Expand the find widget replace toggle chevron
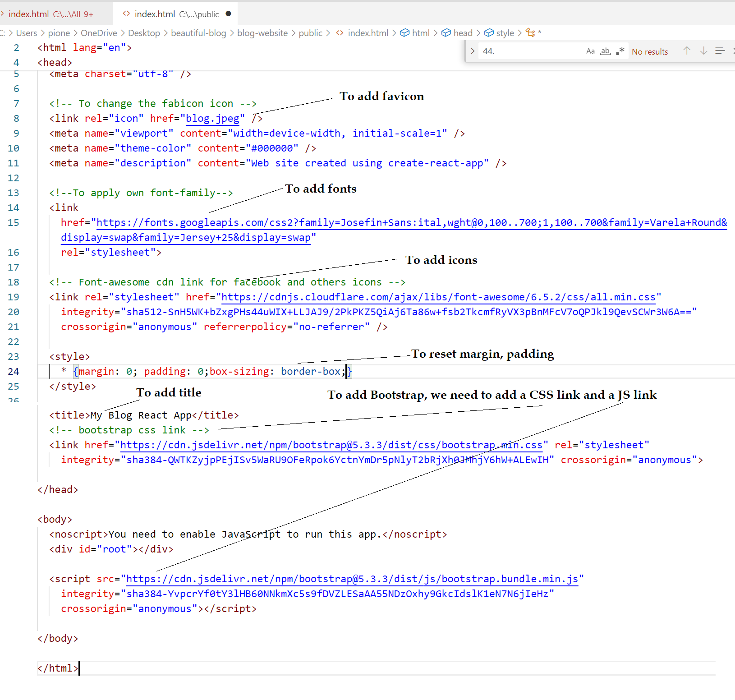Viewport: 735px width, 700px height. pos(472,51)
